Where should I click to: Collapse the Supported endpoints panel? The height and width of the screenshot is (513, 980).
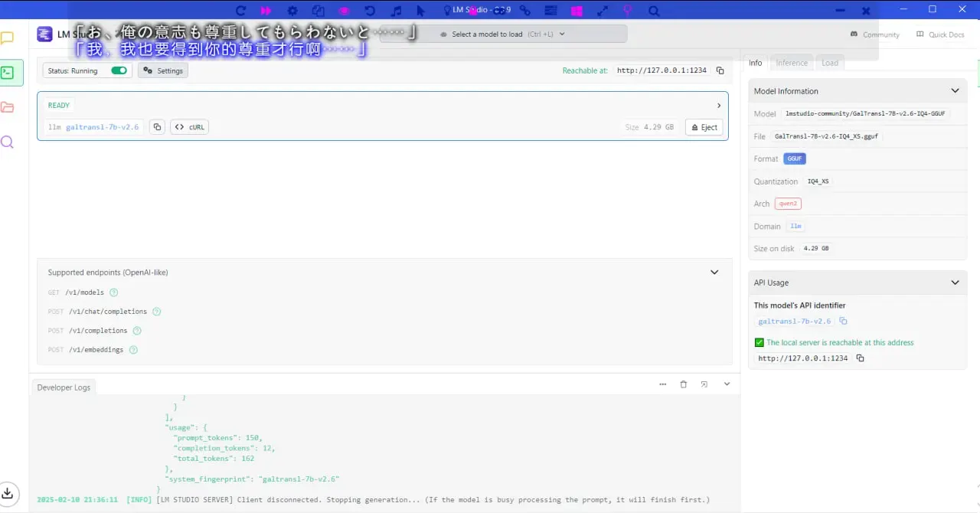click(x=714, y=272)
